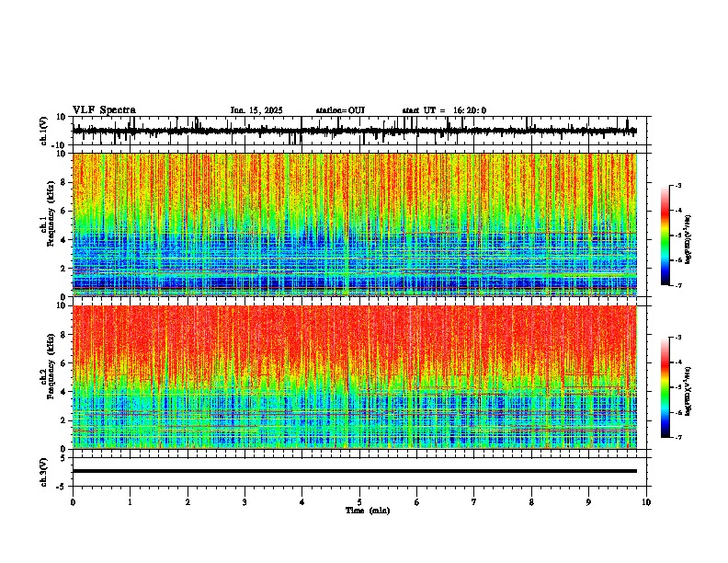
Task: Click the ch.1 spectrogram color scale bar
Action: (665, 236)
